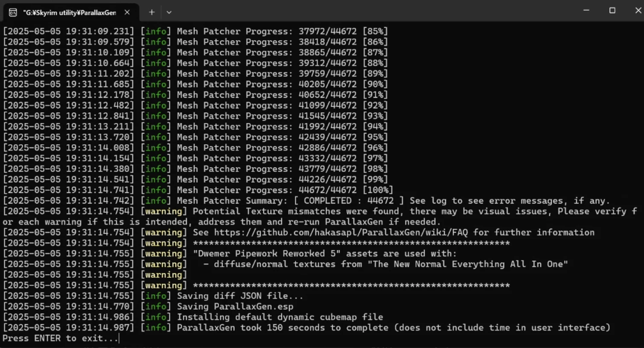Open a new terminal tab
This screenshot has height=348, width=644.
coord(152,12)
